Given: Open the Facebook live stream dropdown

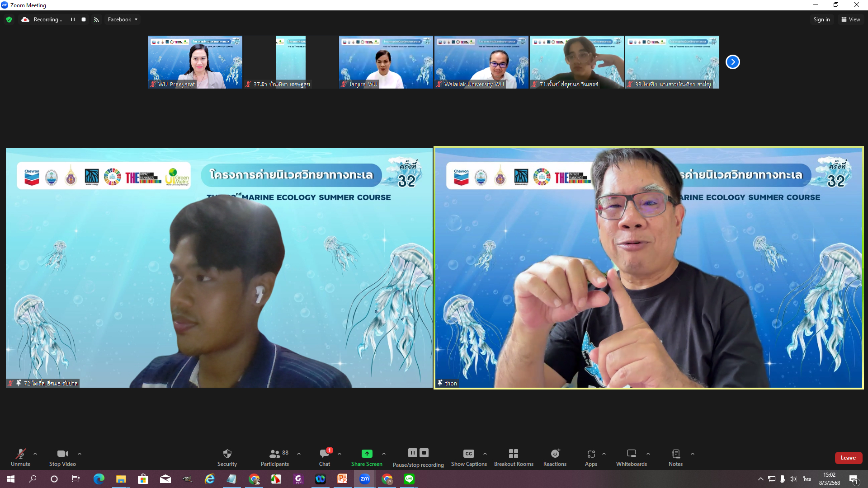Looking at the screenshot, I should 123,19.
